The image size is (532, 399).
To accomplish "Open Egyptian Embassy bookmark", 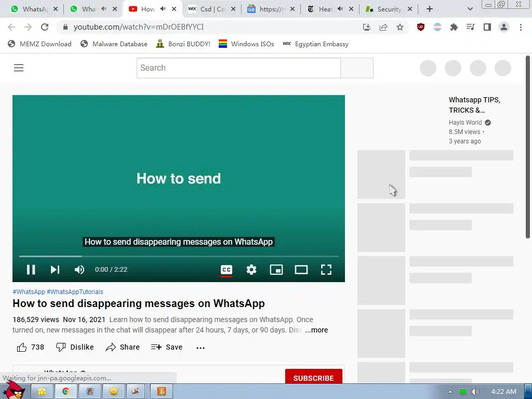I will [315, 44].
